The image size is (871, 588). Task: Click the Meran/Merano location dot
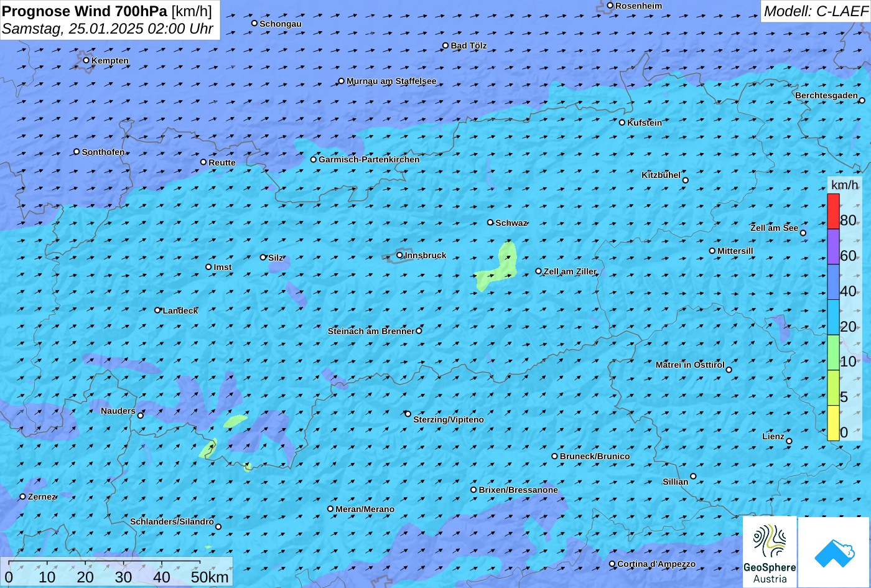(330, 509)
